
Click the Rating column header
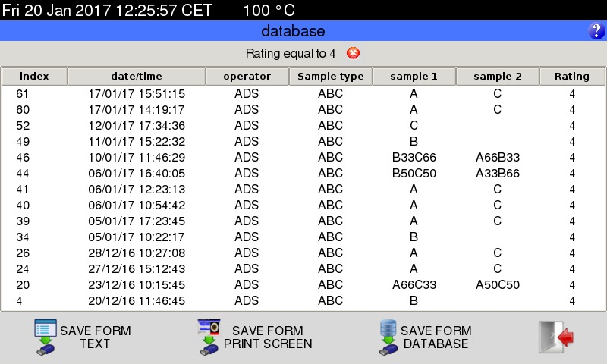[571, 77]
